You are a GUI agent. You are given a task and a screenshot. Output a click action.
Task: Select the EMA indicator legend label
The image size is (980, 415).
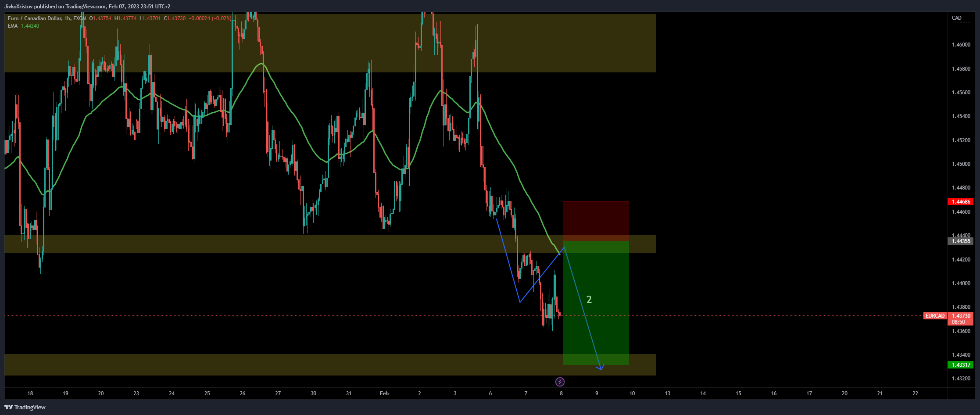pos(13,26)
